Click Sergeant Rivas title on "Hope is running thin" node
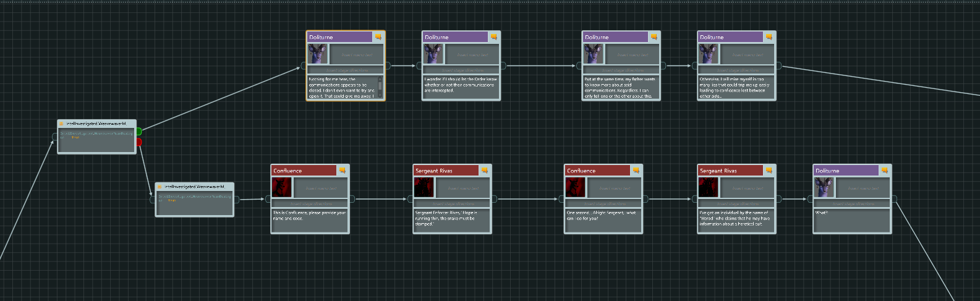The image size is (980, 301). [x=445, y=171]
